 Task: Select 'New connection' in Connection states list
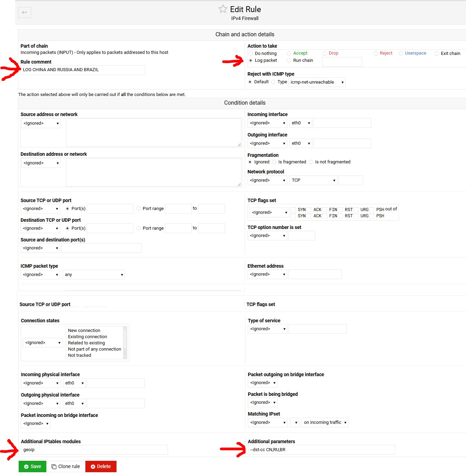click(84, 331)
